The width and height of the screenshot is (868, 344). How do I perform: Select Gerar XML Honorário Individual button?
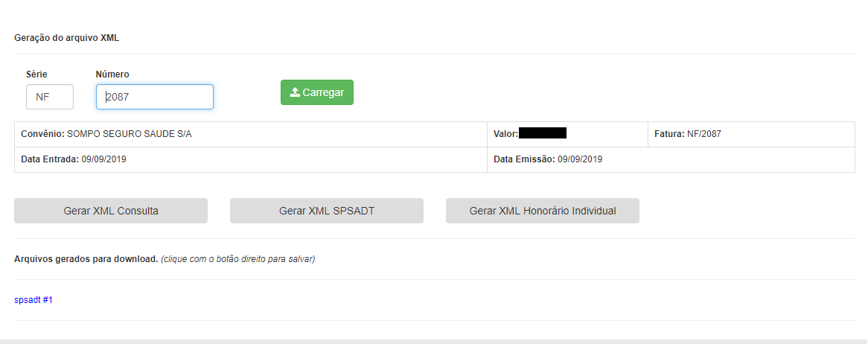click(543, 211)
